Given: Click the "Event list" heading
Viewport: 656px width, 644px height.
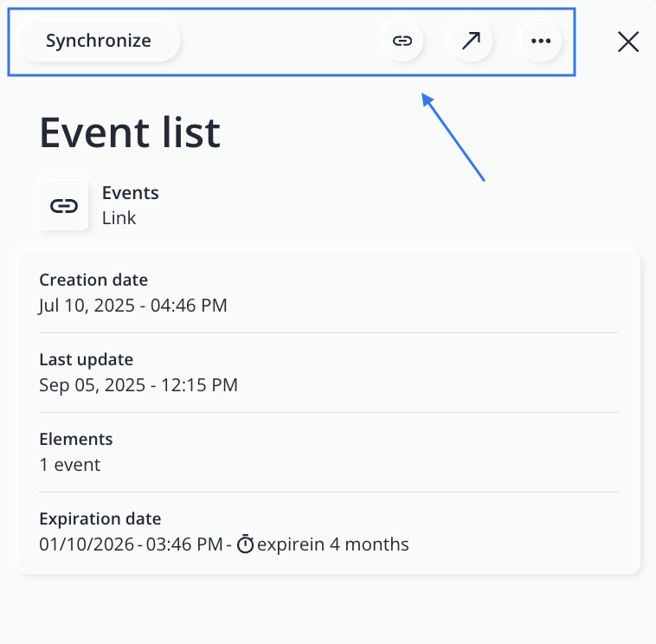Looking at the screenshot, I should [x=130, y=132].
